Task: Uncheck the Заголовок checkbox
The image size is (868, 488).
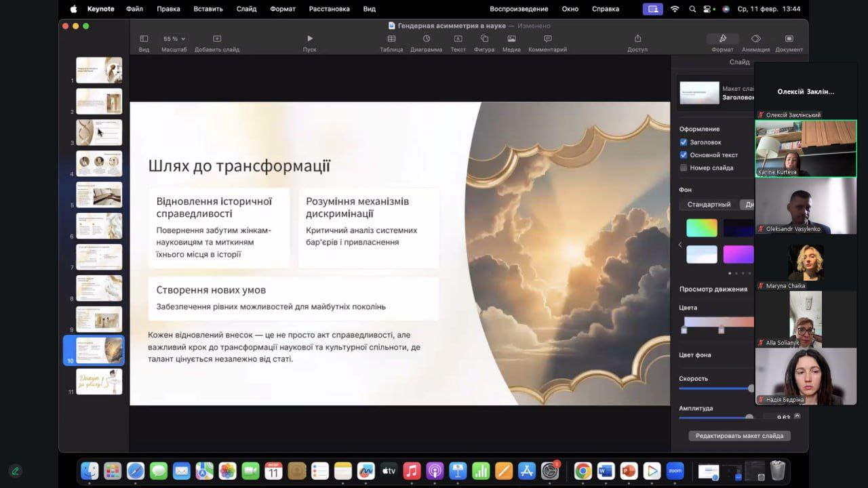Action: (x=684, y=142)
